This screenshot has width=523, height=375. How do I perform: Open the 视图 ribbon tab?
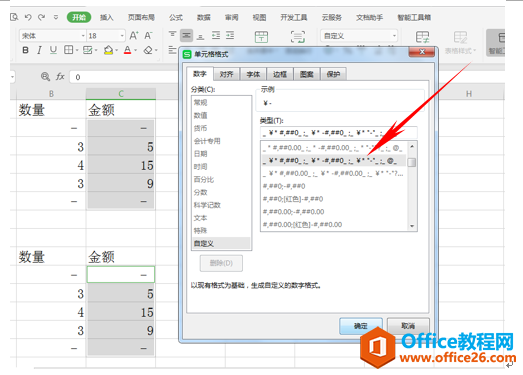click(x=259, y=17)
